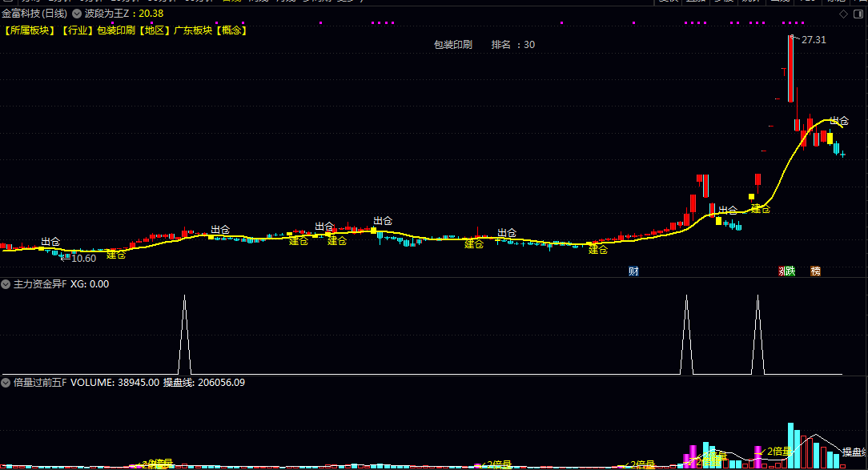Click the XG: 0.00 value
The width and height of the screenshot is (868, 470).
pyautogui.click(x=90, y=284)
